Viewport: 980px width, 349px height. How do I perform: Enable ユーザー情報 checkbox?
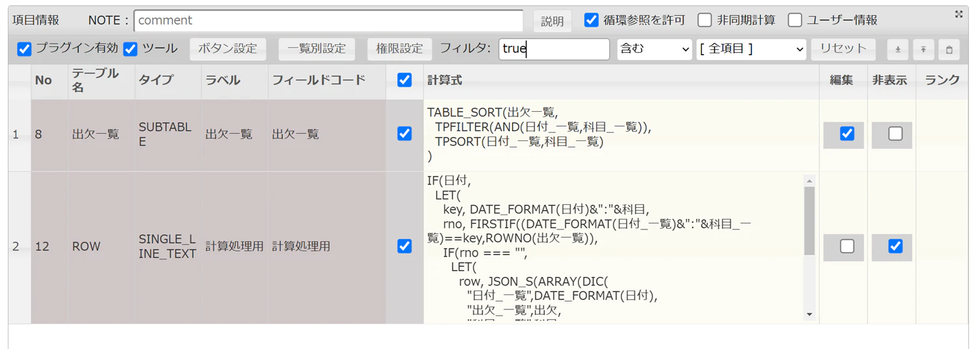point(795,20)
